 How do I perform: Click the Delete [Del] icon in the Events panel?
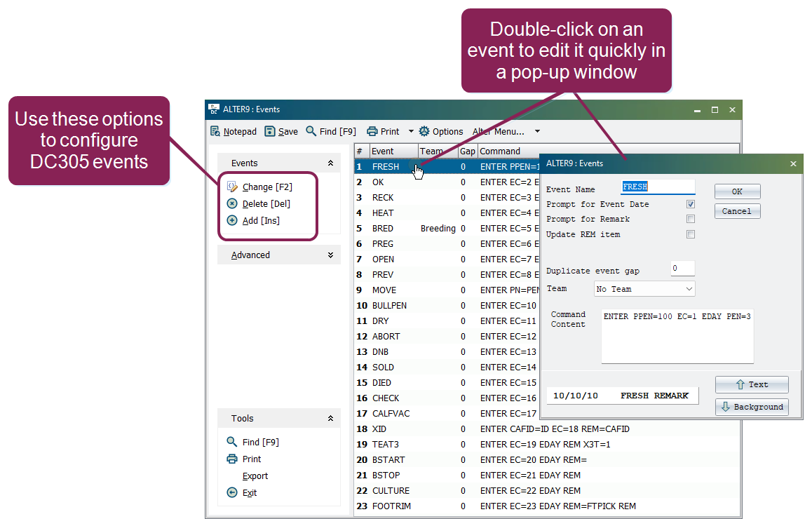tap(233, 203)
